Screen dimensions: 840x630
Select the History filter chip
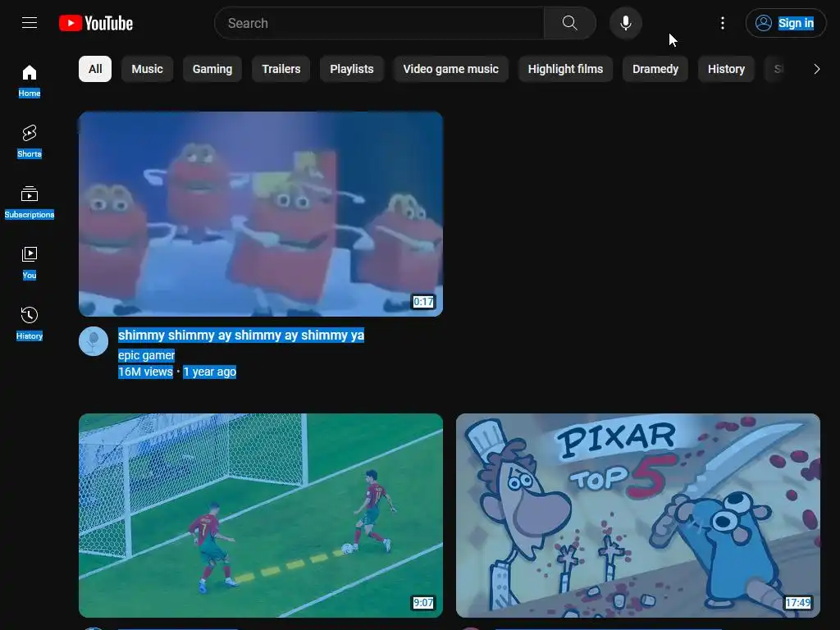(727, 69)
